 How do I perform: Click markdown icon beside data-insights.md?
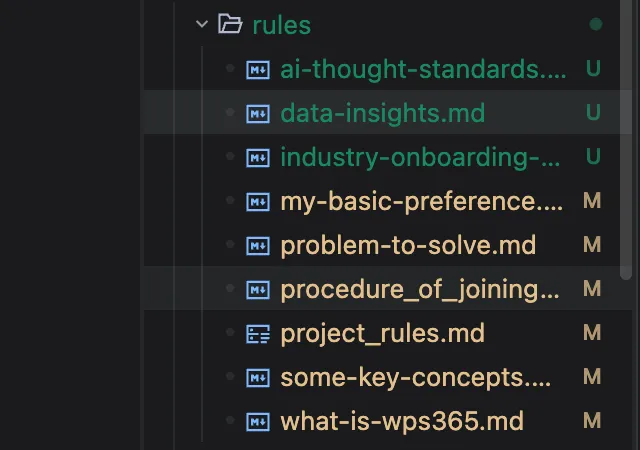click(x=258, y=113)
